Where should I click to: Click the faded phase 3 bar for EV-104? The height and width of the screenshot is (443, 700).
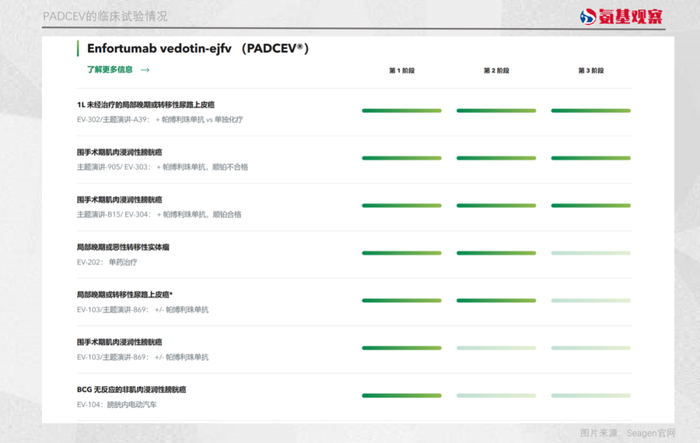(591, 396)
